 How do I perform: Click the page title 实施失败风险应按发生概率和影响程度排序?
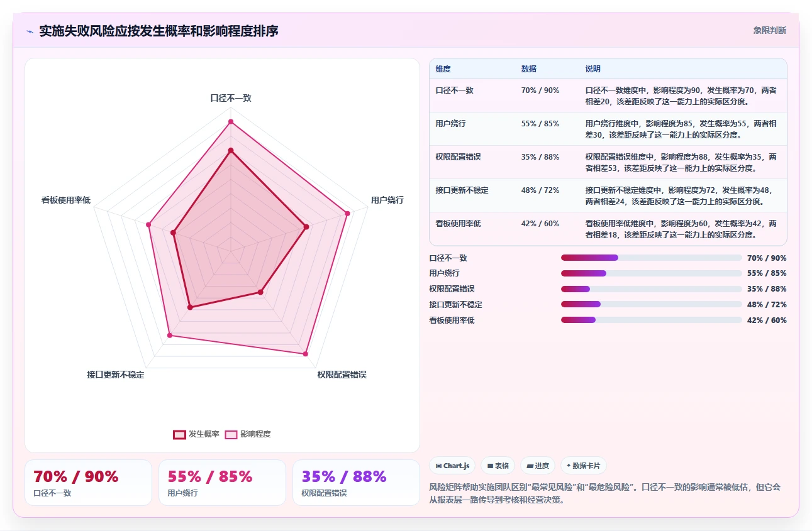point(159,31)
